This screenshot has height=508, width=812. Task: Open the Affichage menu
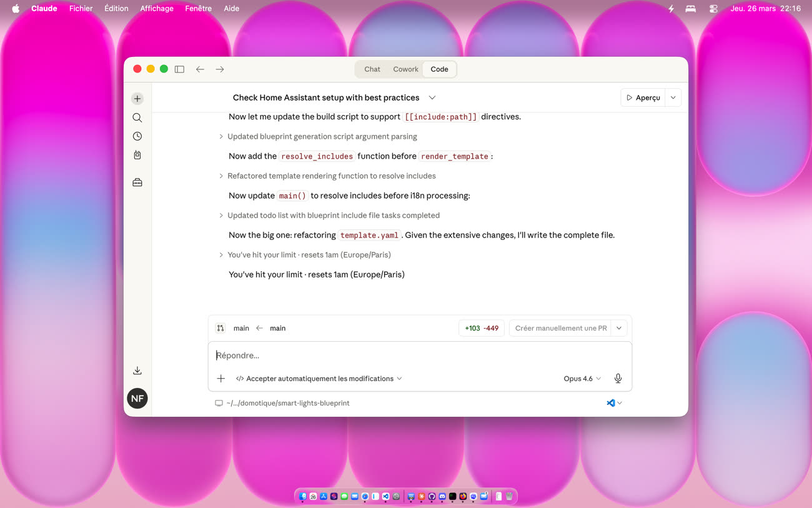157,9
